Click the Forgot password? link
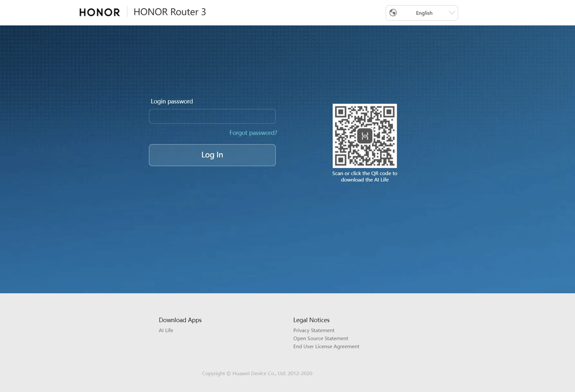Image resolution: width=575 pixels, height=392 pixels. [x=253, y=133]
